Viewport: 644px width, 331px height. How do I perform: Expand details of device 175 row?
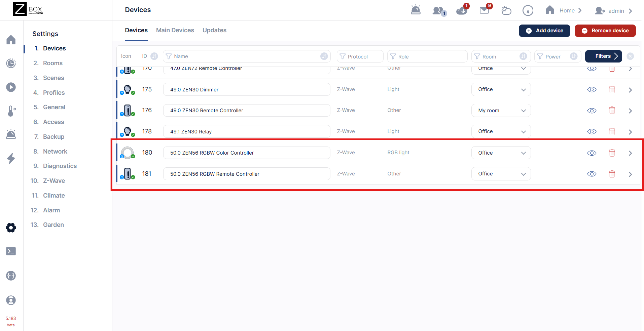pyautogui.click(x=630, y=90)
